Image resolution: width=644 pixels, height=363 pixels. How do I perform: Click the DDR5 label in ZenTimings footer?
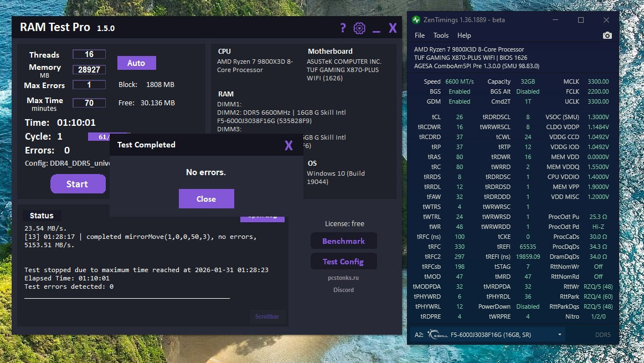tap(602, 335)
